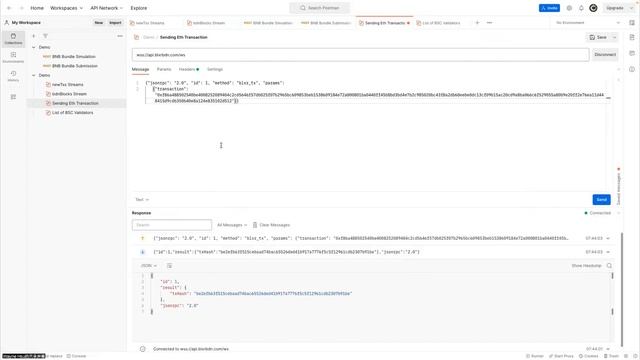
Task: Open the History sidebar panel
Action: 13,76
